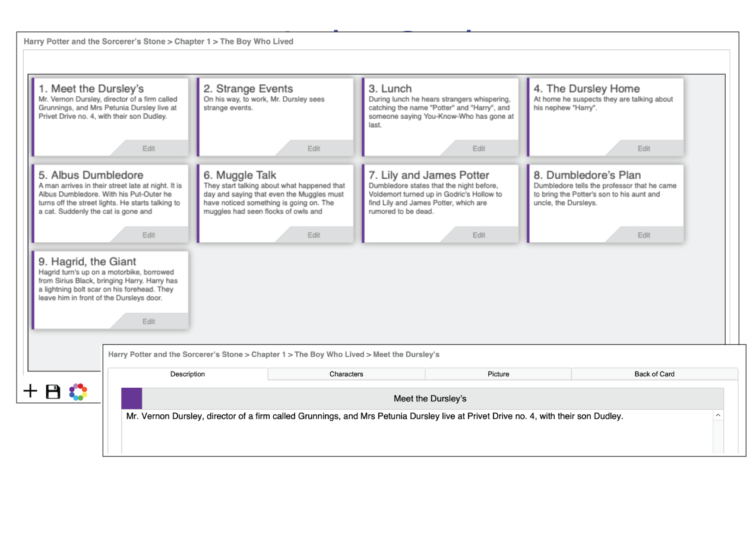
Task: Switch to the Characters tab
Action: pos(346,374)
